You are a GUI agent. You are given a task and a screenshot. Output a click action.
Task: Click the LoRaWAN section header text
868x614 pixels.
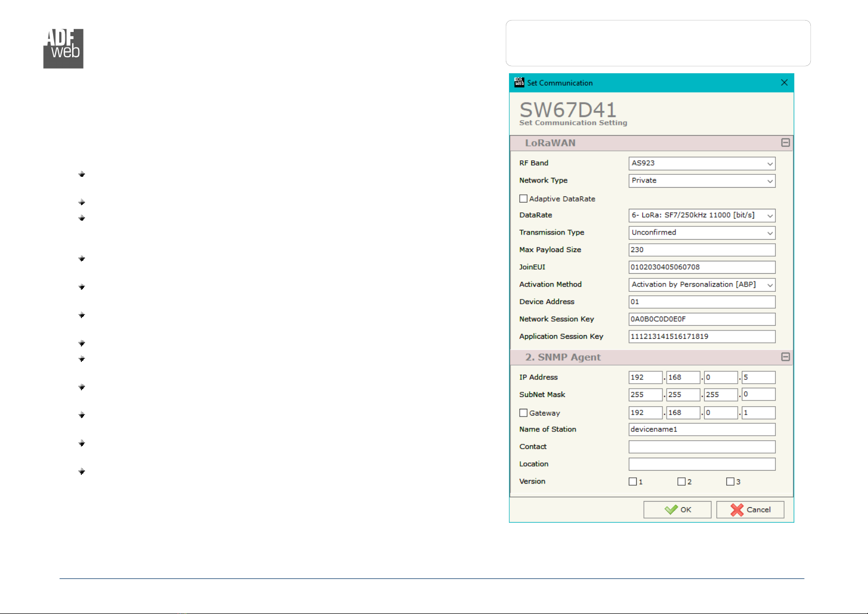tap(550, 143)
